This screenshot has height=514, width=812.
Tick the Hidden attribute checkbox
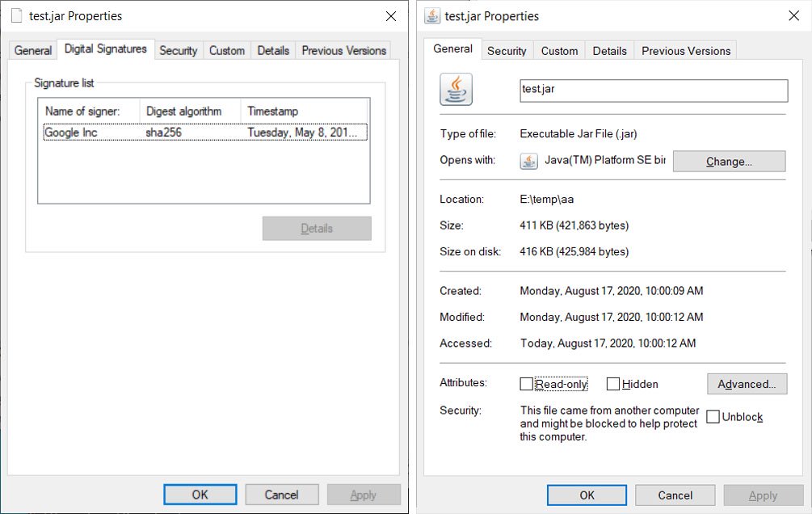(613, 384)
